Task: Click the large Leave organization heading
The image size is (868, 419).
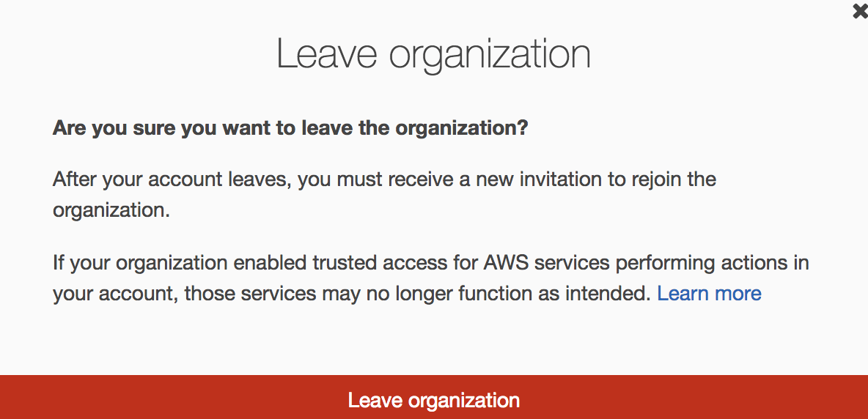Action: coord(433,54)
